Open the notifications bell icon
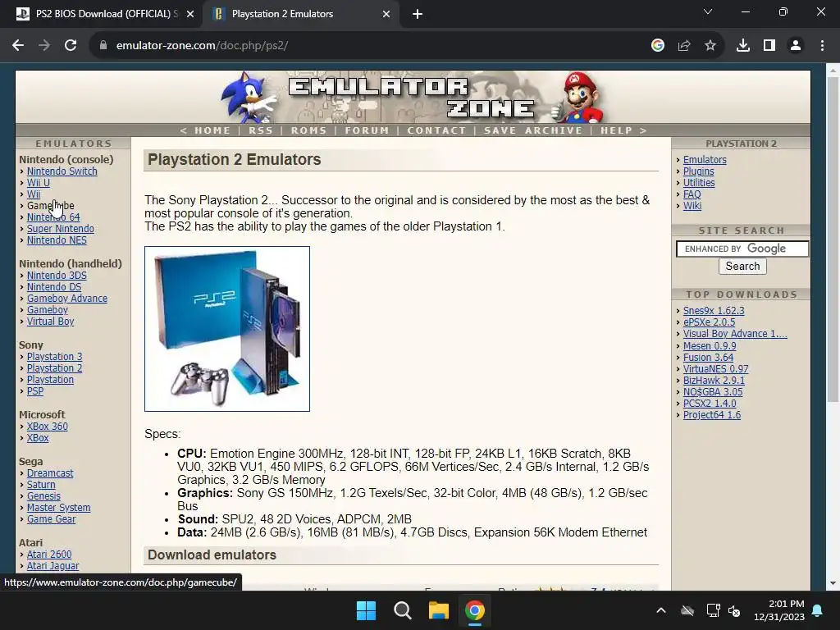 [818, 610]
